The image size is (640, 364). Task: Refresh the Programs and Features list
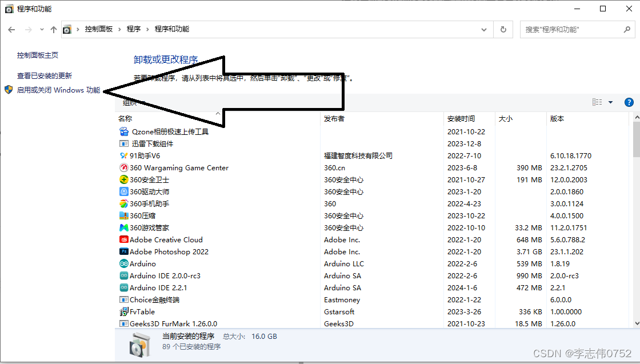pyautogui.click(x=503, y=29)
